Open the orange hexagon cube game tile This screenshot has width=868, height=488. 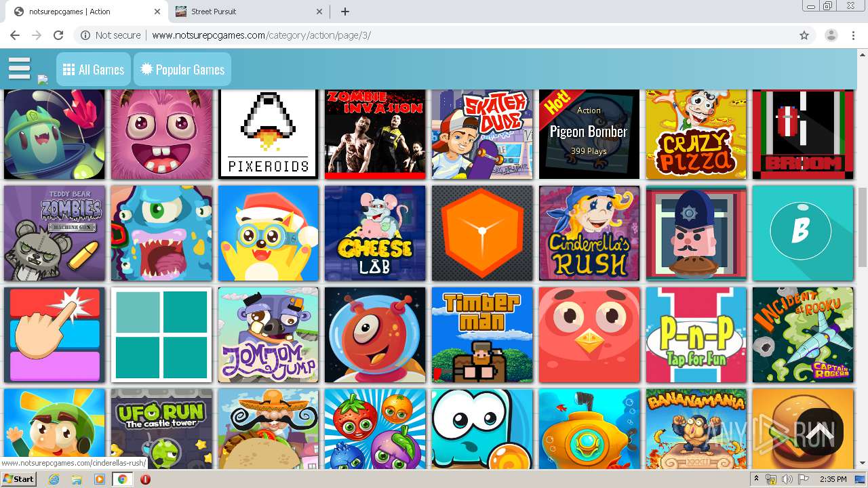click(482, 233)
